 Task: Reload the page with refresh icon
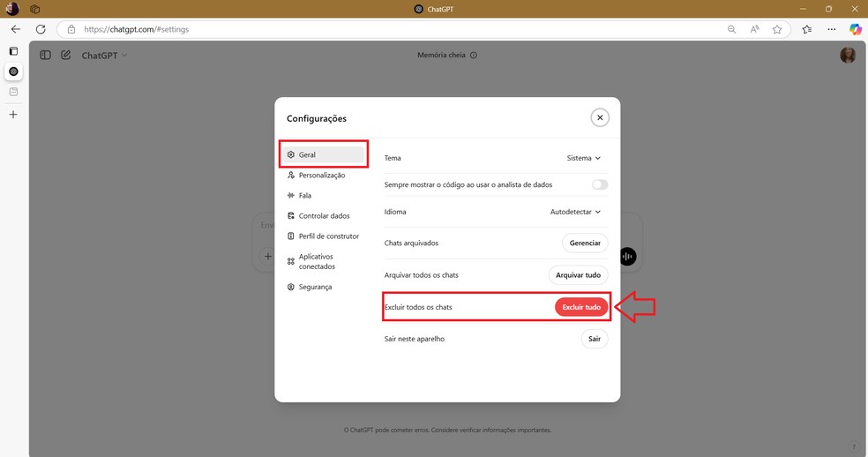click(x=41, y=29)
